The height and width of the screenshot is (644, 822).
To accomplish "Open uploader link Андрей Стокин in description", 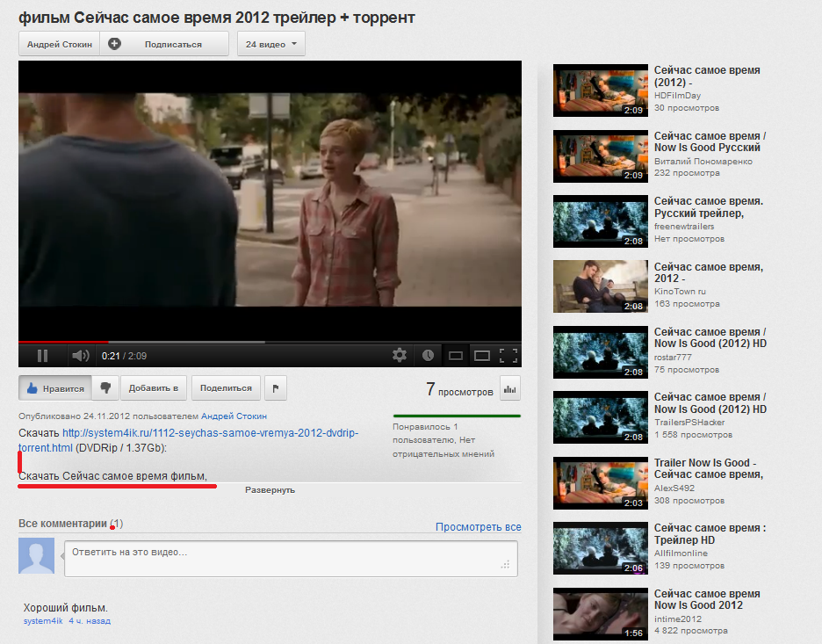I will click(234, 416).
